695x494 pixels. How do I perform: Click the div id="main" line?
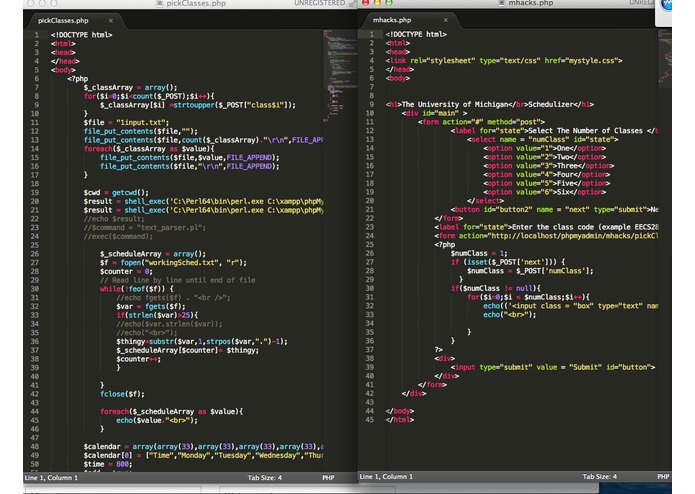434,113
